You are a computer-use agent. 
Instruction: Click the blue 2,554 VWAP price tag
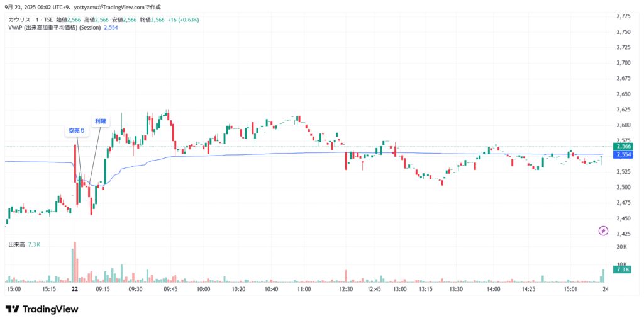pyautogui.click(x=624, y=154)
